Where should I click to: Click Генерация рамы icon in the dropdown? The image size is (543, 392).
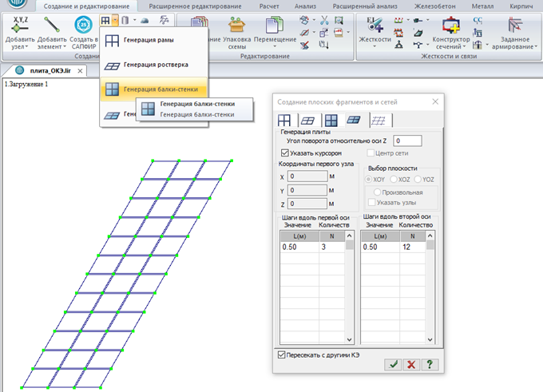(x=112, y=40)
